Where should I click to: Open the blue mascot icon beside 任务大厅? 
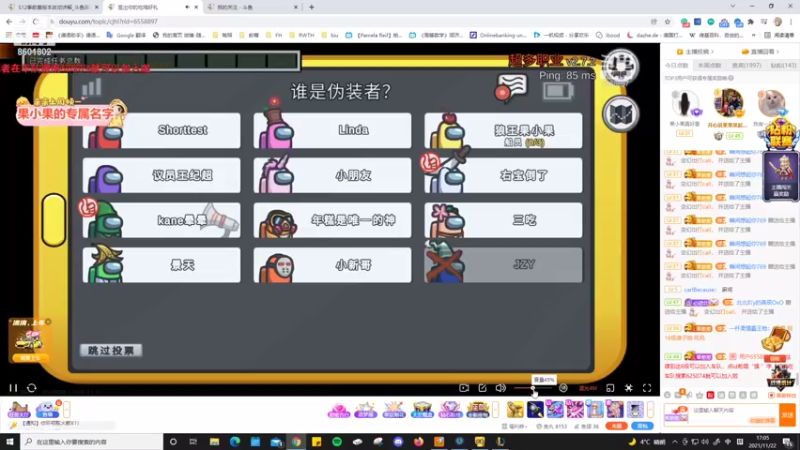click(47, 409)
